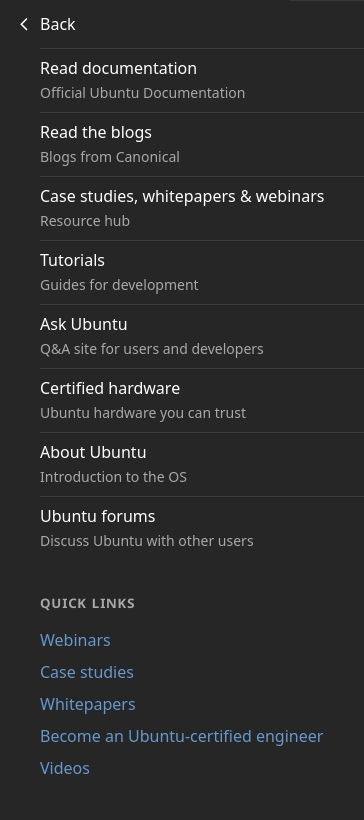The height and width of the screenshot is (820, 364).
Task: Click 'Blogs from Canonical' subtitle
Action: tap(110, 157)
